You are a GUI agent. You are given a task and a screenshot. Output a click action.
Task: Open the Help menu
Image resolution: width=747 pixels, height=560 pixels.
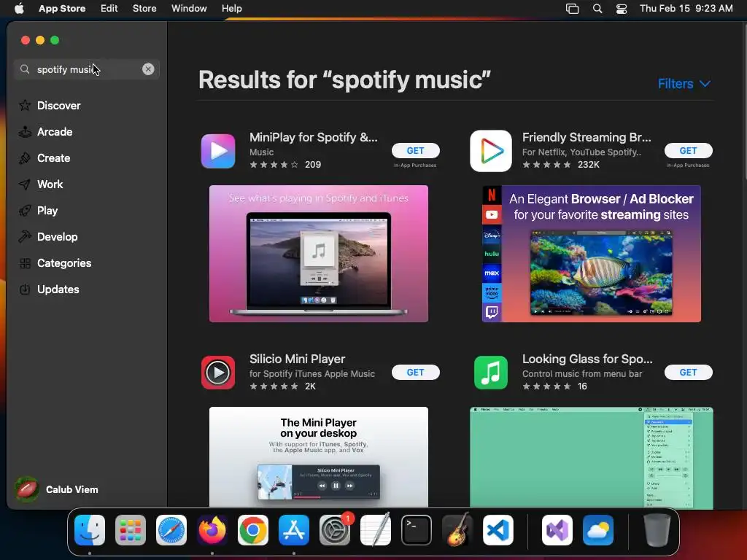point(231,9)
